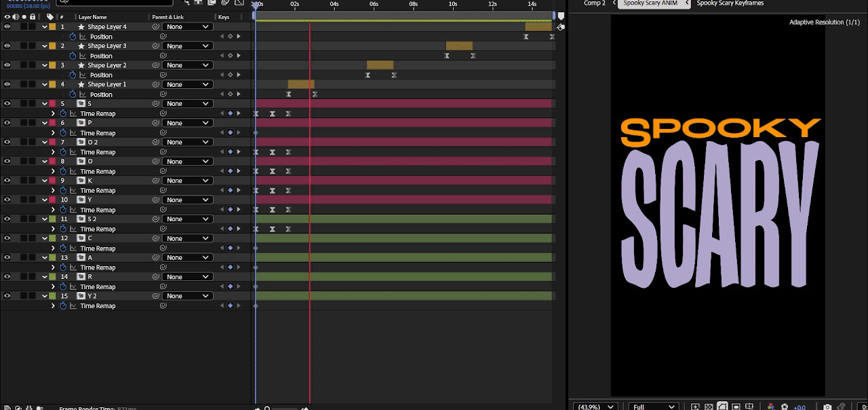The height and width of the screenshot is (410, 868).
Task: Collapse Shape Layer 1 properties
Action: click(x=45, y=85)
